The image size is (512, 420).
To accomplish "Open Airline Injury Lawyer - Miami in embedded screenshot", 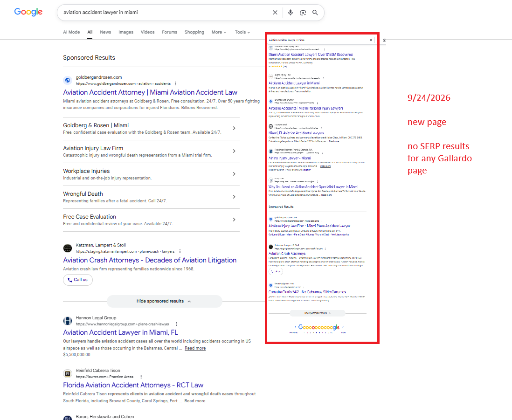I will 290,158.
